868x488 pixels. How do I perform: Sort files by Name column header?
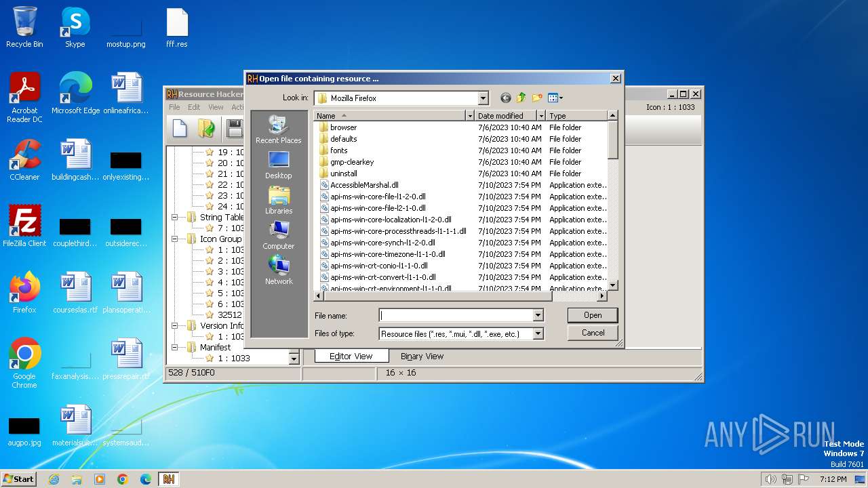coord(389,116)
